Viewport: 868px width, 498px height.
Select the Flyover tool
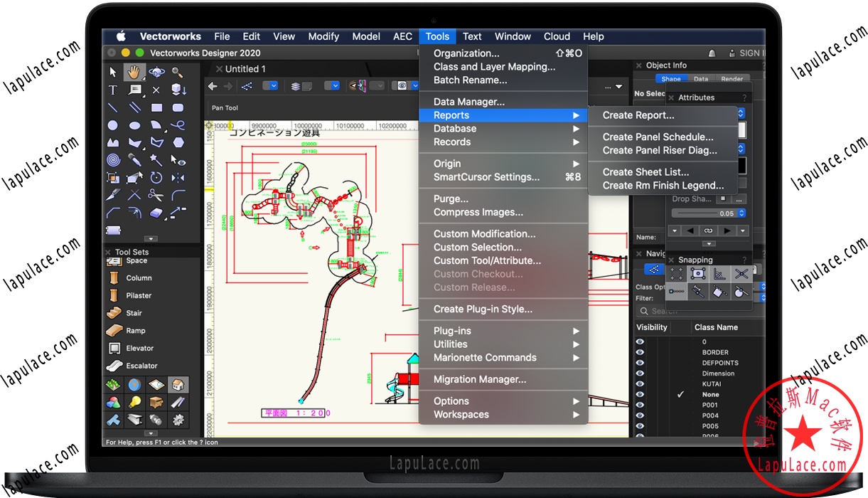pos(156,72)
